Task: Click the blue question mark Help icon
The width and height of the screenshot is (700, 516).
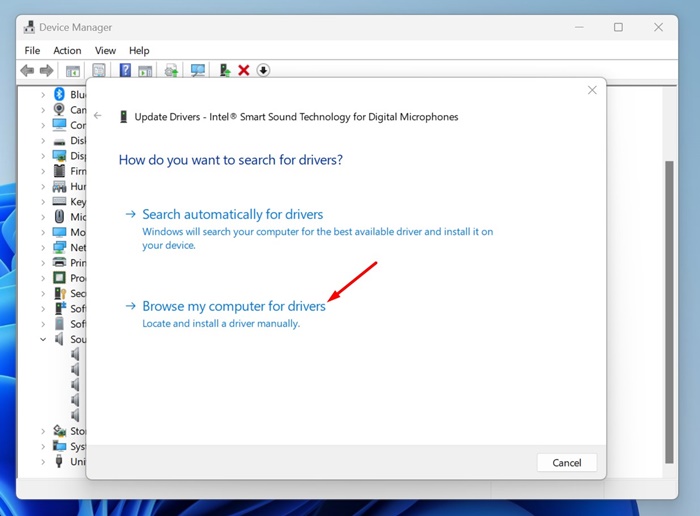Action: 125,70
